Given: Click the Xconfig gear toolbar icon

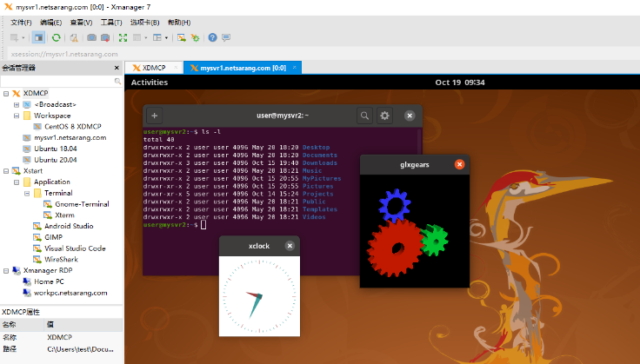Looking at the screenshot, I should pyautogui.click(x=196, y=37).
